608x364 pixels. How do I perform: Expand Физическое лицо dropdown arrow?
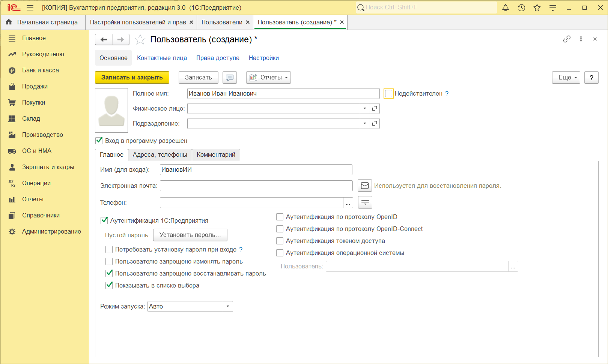[365, 109]
